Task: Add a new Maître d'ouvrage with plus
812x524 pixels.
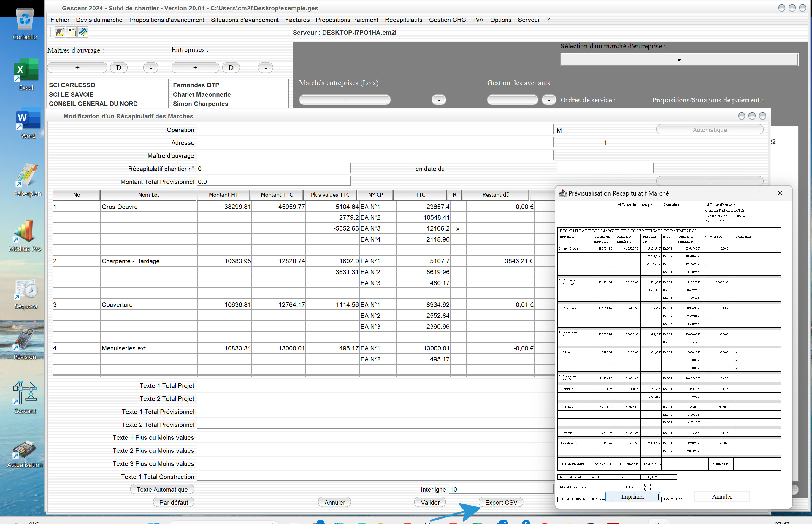Action: [77, 67]
